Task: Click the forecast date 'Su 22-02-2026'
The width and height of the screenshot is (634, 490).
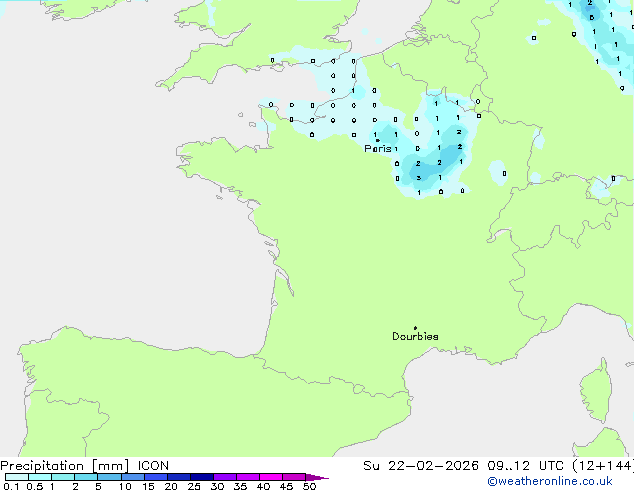Action: click(421, 466)
